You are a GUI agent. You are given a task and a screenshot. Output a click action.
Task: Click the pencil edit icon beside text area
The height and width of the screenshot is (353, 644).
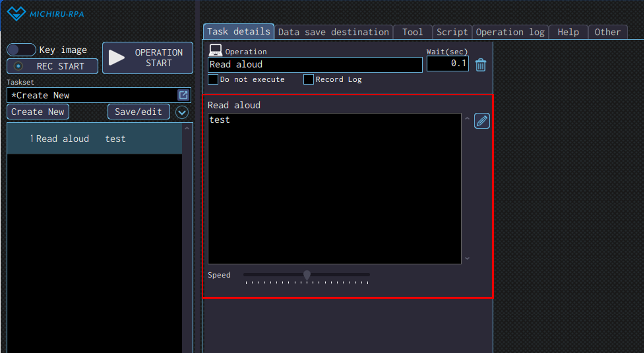pyautogui.click(x=482, y=121)
